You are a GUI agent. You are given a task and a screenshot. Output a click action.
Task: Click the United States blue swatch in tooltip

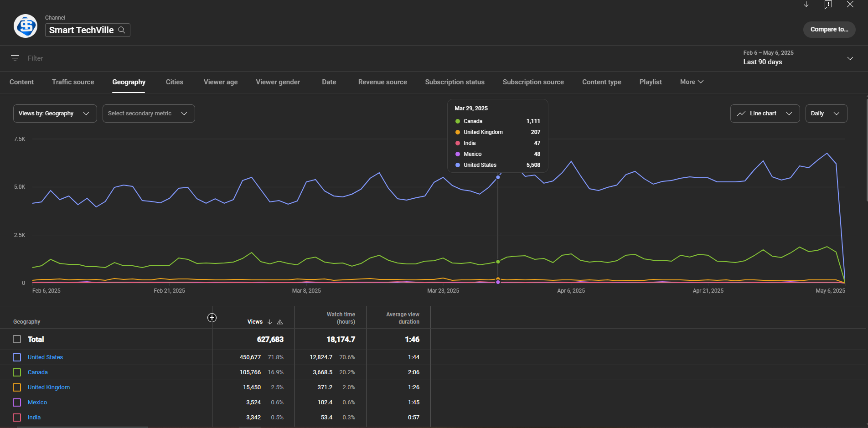tap(458, 165)
